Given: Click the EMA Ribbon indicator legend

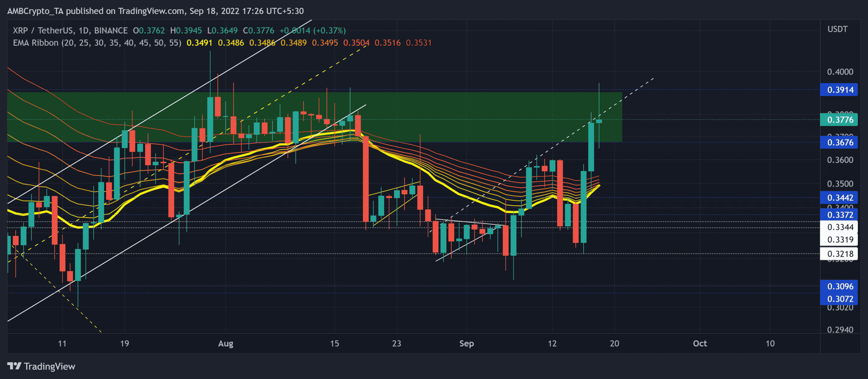Looking at the screenshot, I should tap(97, 43).
